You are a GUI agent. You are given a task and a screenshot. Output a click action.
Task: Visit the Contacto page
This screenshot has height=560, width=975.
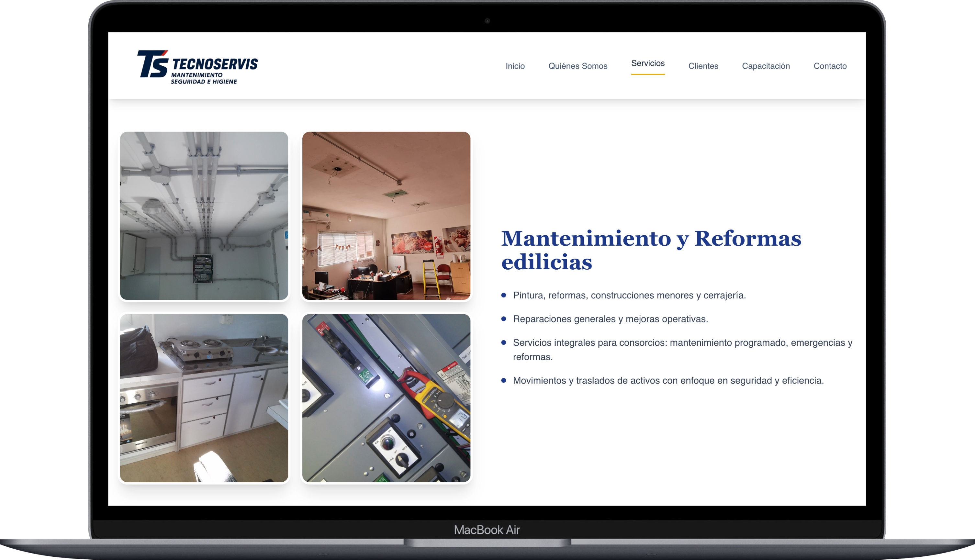pos(830,66)
